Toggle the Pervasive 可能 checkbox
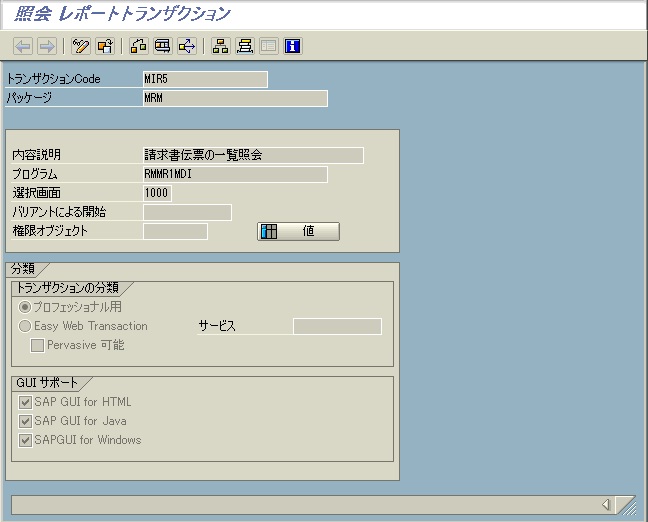This screenshot has height=522, width=648. (38, 345)
